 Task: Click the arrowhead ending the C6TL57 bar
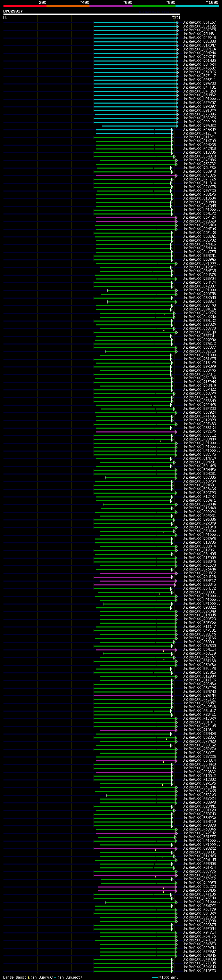tap(178, 23)
